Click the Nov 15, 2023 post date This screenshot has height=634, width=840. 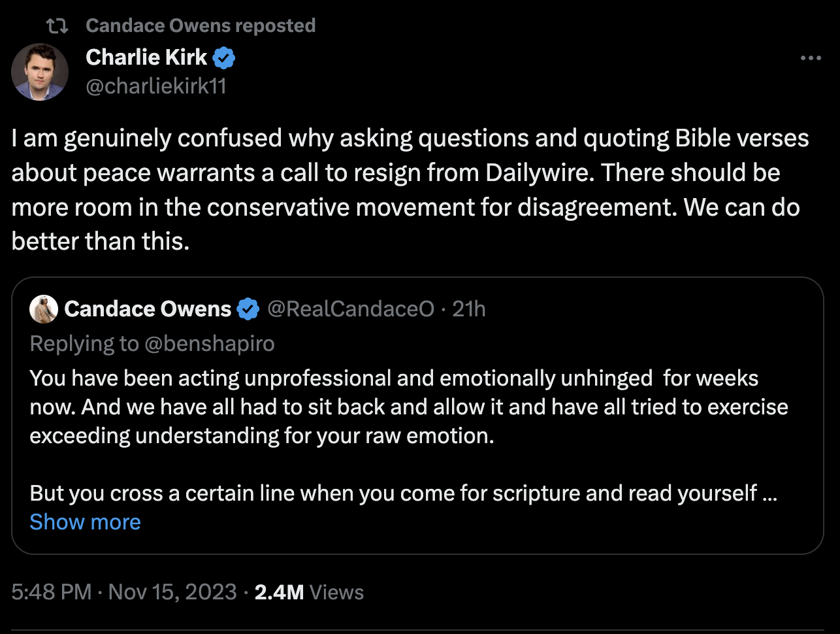pyautogui.click(x=172, y=592)
